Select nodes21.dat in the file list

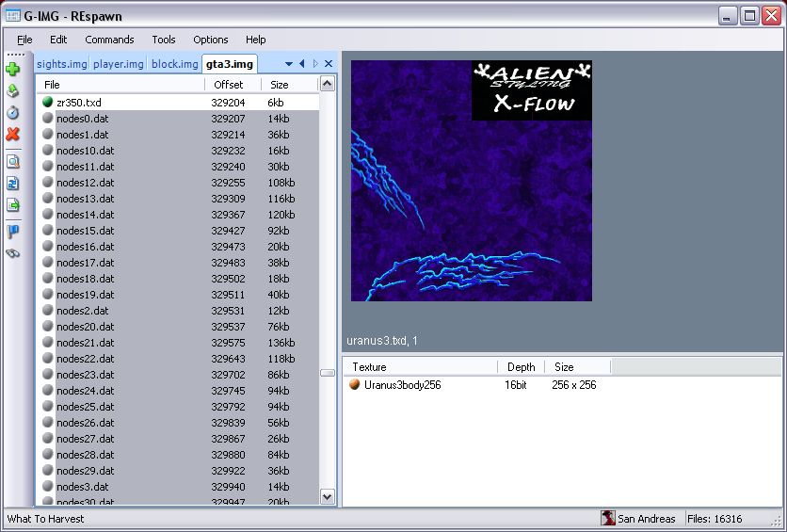[x=178, y=343]
